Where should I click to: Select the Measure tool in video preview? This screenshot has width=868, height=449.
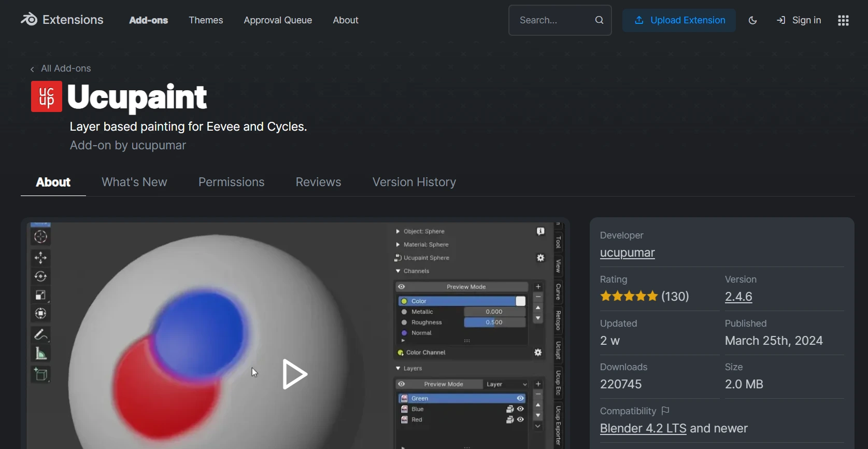40,354
